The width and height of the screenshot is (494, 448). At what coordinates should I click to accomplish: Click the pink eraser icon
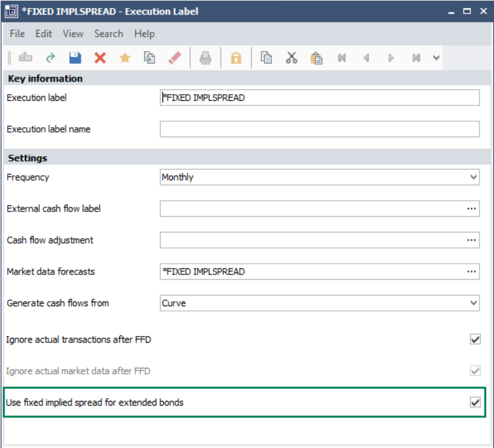[175, 58]
